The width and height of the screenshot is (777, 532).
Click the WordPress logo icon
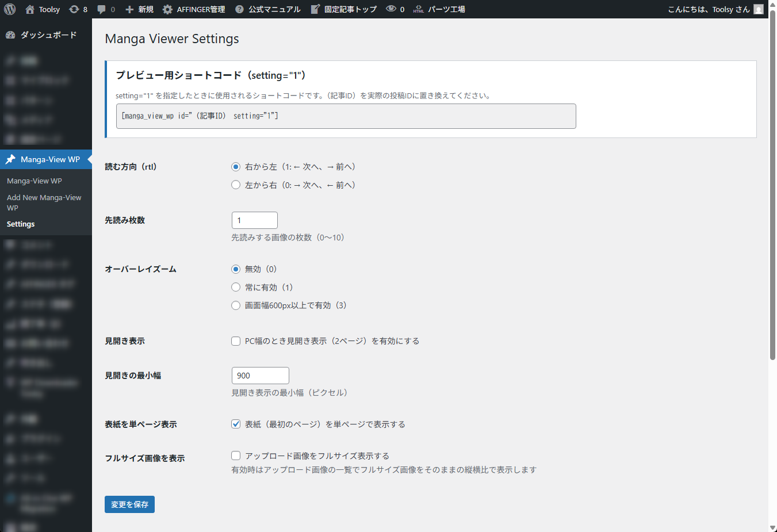click(10, 9)
